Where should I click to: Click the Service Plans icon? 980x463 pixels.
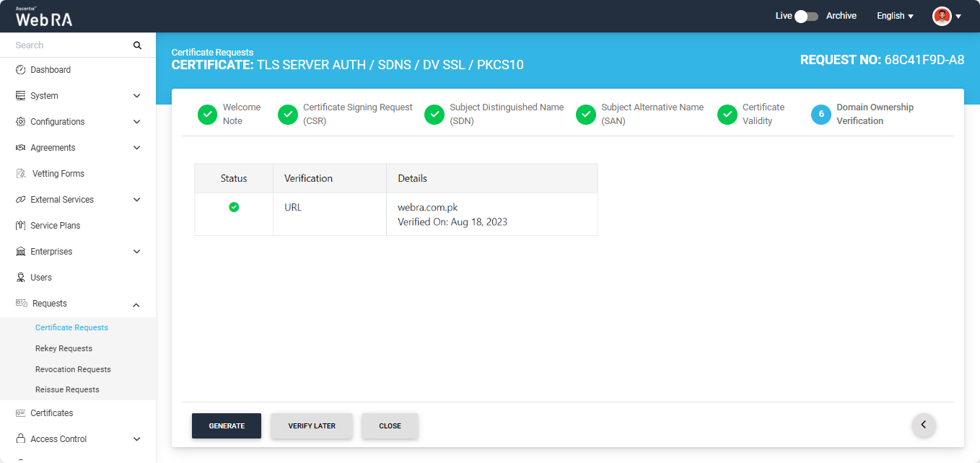click(21, 226)
